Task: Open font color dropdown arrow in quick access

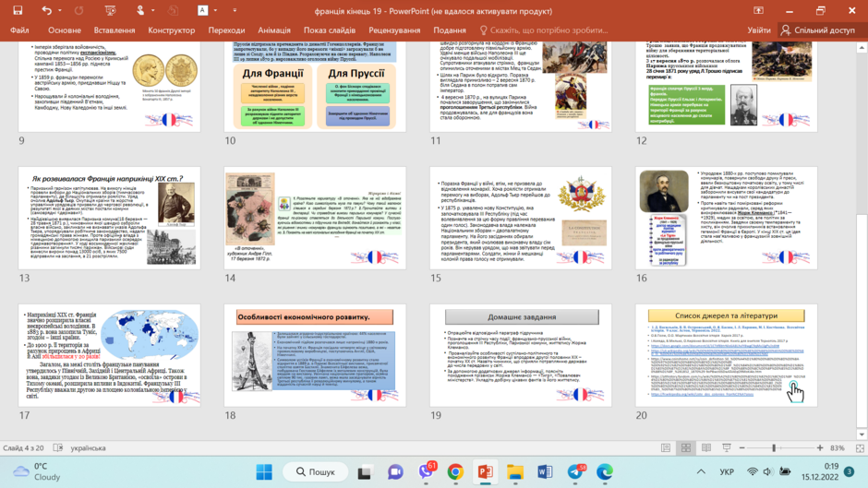Action: [x=215, y=10]
